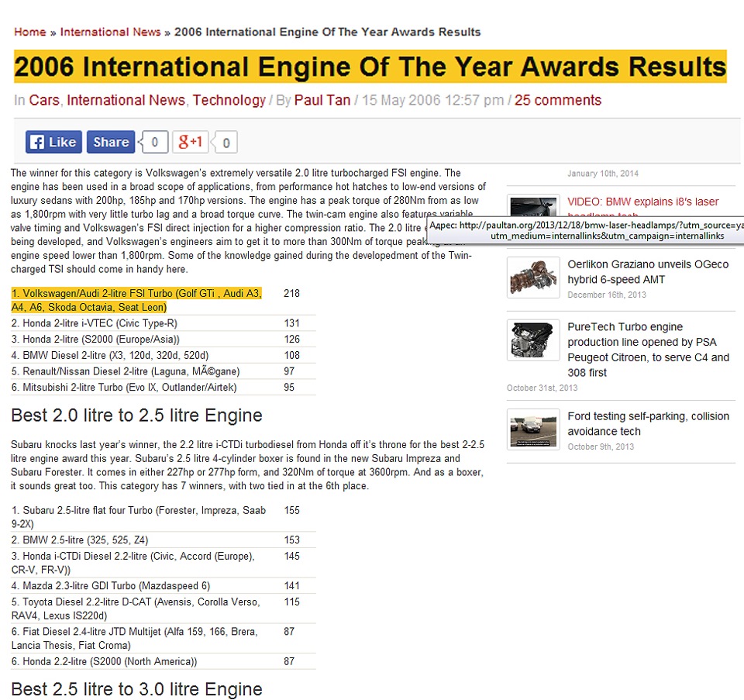Jump to the 25 comments link
Image resolution: width=744 pixels, height=700 pixels.
click(558, 100)
